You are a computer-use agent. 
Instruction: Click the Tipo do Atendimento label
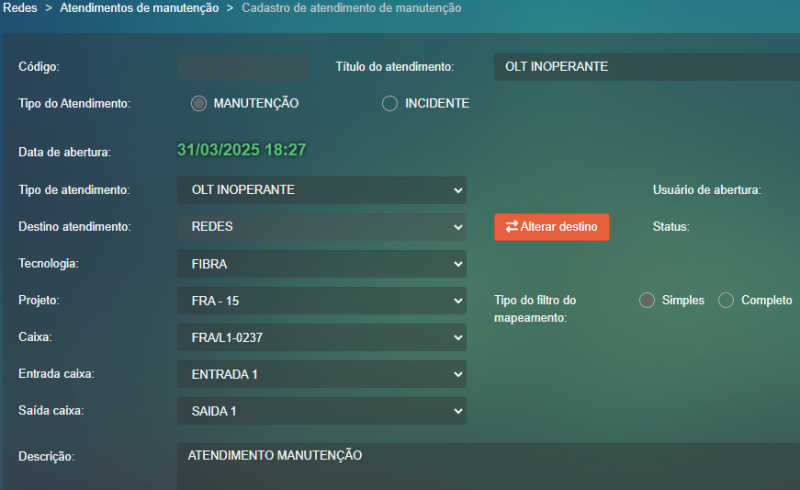[74, 104]
